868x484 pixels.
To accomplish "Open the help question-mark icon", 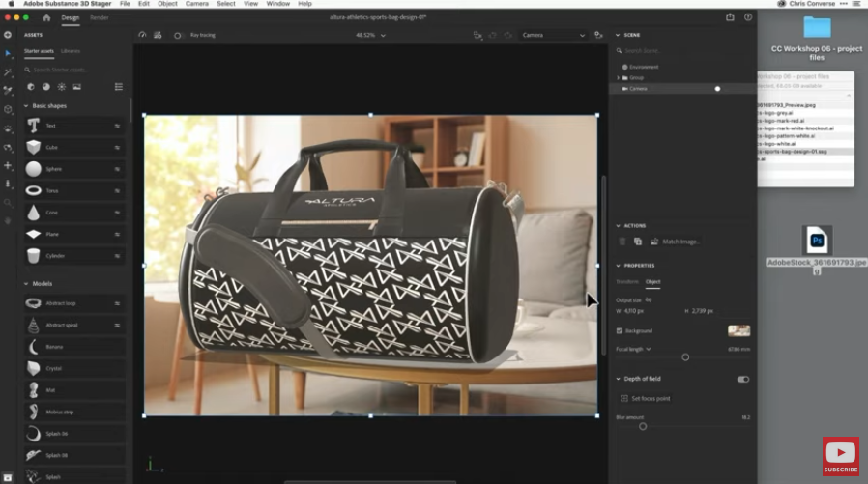I will 748,17.
